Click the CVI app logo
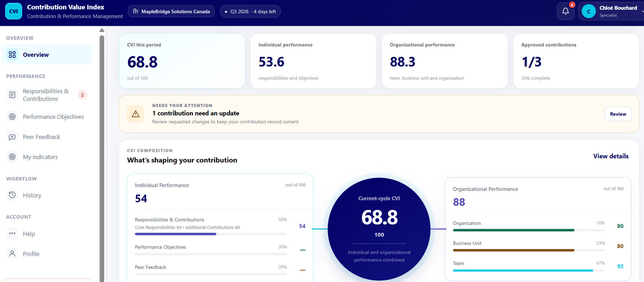 [14, 11]
